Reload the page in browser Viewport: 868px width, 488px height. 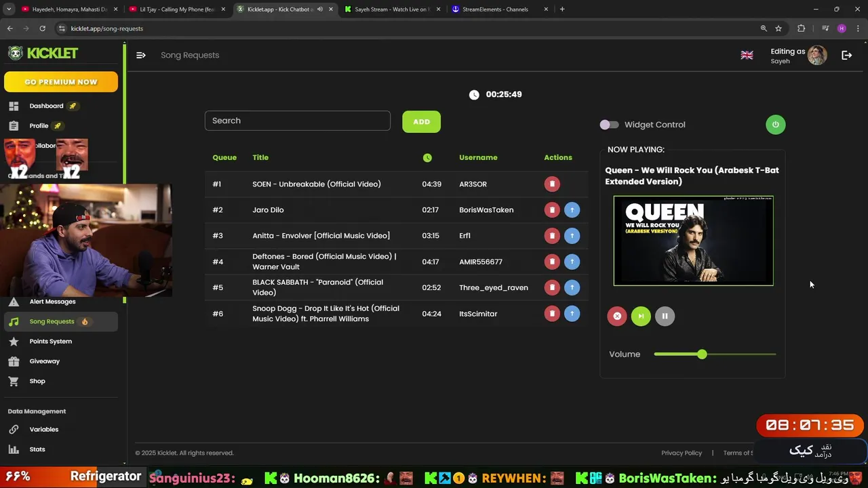pos(42,28)
